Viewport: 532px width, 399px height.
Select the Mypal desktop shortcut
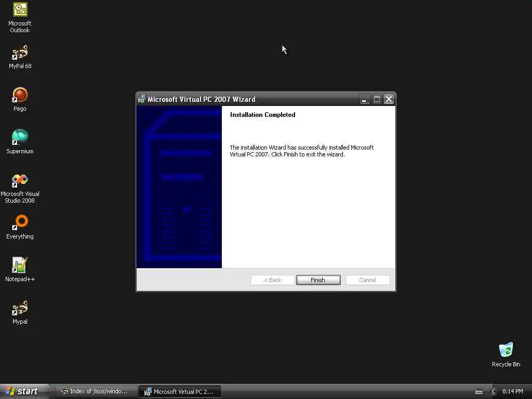pyautogui.click(x=20, y=312)
